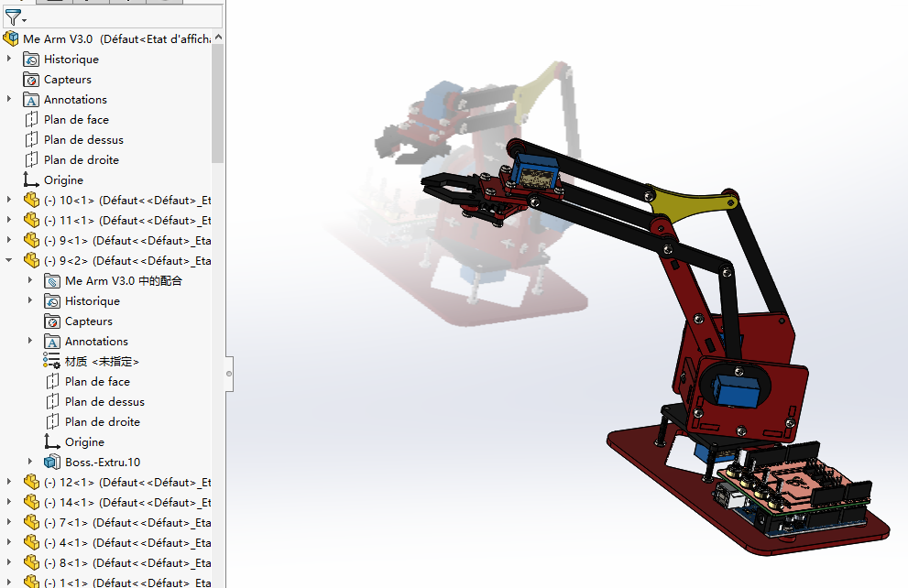Click the top-level Annotations icon
The width and height of the screenshot is (908, 588).
pyautogui.click(x=31, y=100)
